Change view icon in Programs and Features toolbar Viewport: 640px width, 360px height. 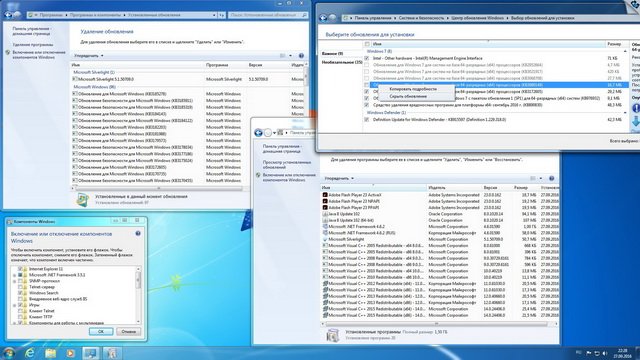(533, 178)
